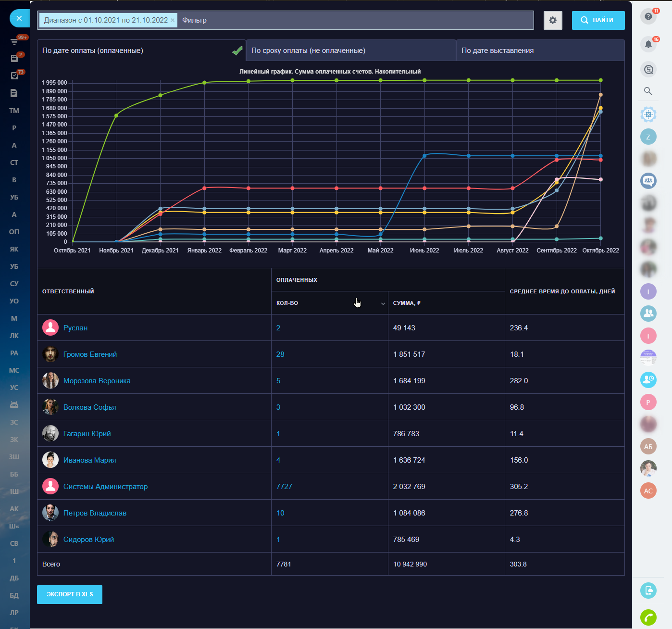Open the calendar icon with badge 2

14,58
